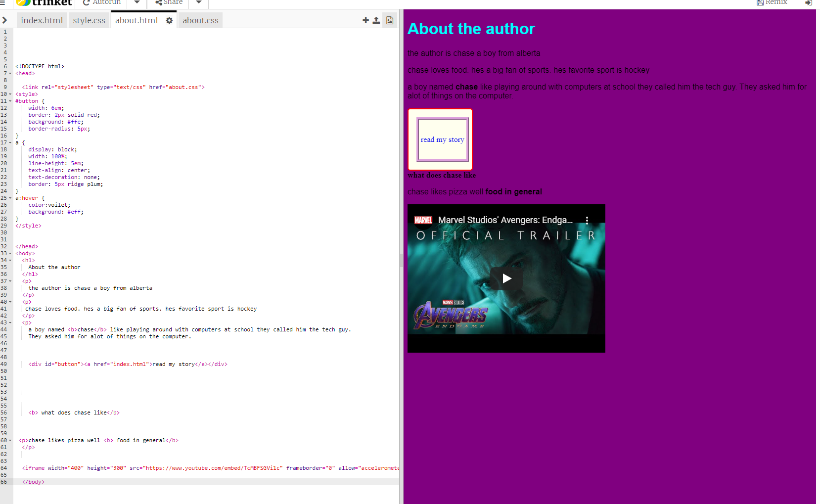Image resolution: width=820 pixels, height=504 pixels.
Task: Click the Autorun button
Action: coord(101,2)
